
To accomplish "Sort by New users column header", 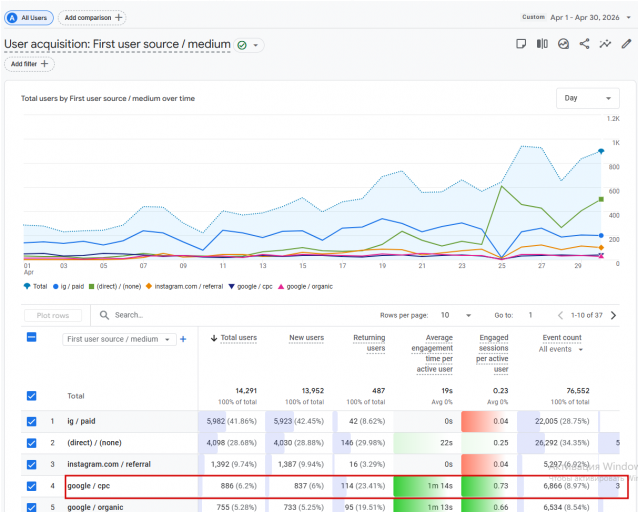I will (306, 338).
